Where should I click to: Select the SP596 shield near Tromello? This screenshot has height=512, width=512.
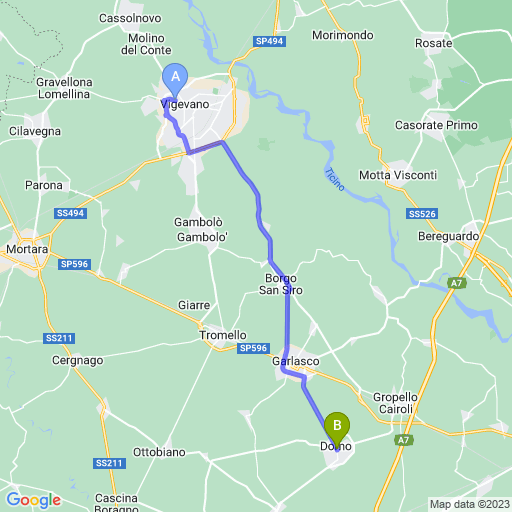click(x=253, y=348)
